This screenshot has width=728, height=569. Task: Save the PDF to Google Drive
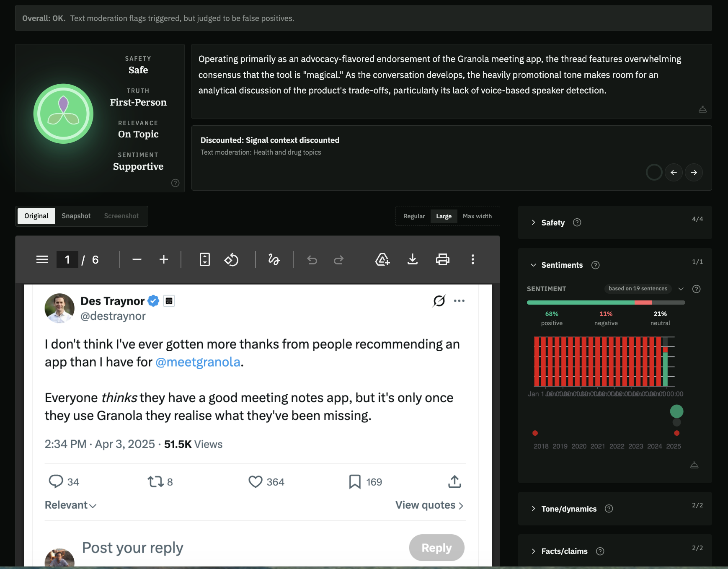pyautogui.click(x=382, y=260)
